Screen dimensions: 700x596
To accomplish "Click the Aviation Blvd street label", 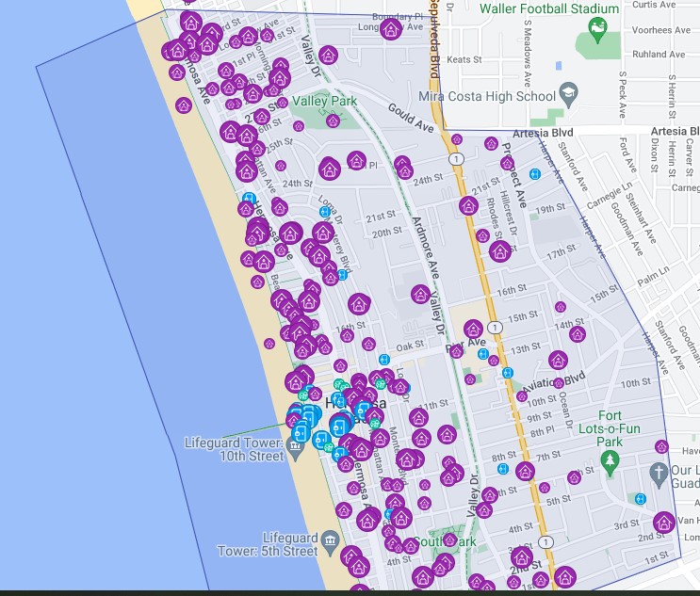I will click(554, 382).
